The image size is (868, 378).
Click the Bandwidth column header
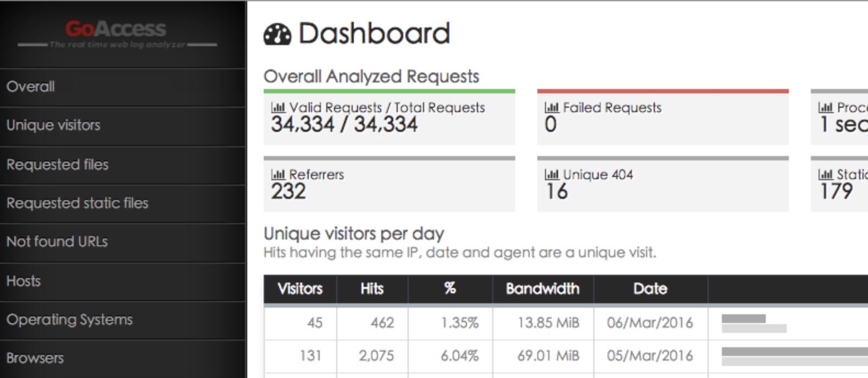point(543,289)
